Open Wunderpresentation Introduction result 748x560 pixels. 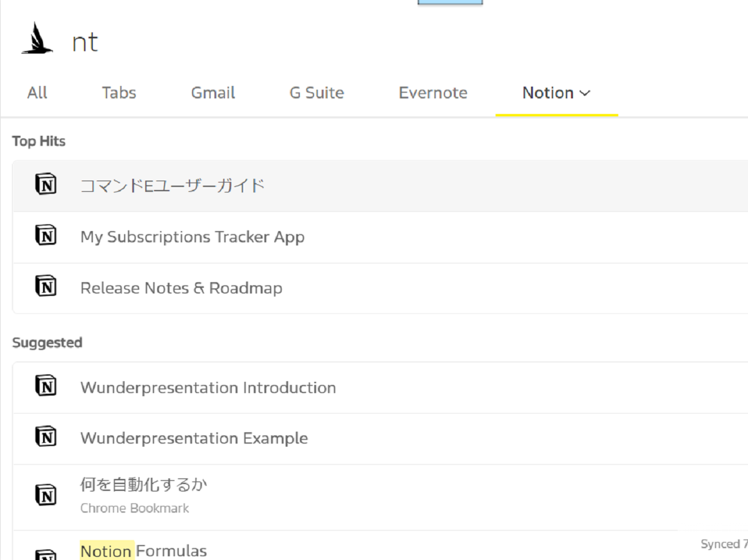380,387
